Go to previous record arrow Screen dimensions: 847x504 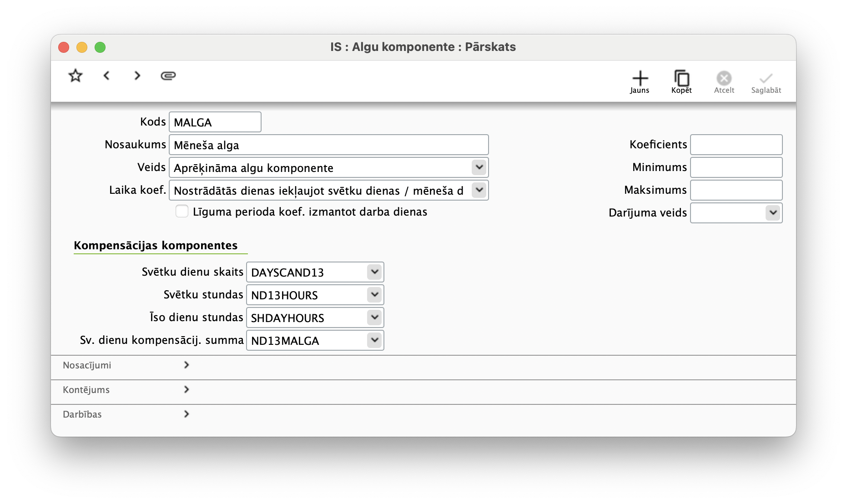(106, 76)
